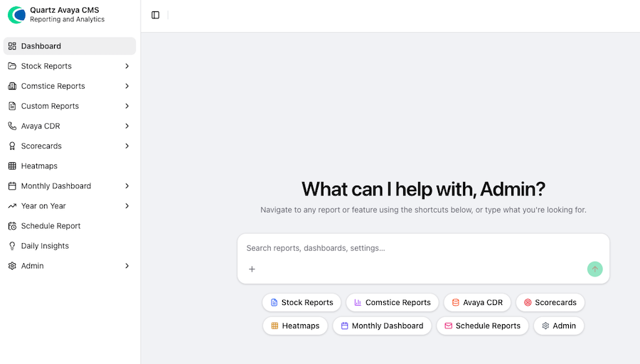640x364 pixels.
Task: Click the Comstice Reports building icon in sidebar
Action: (x=12, y=86)
